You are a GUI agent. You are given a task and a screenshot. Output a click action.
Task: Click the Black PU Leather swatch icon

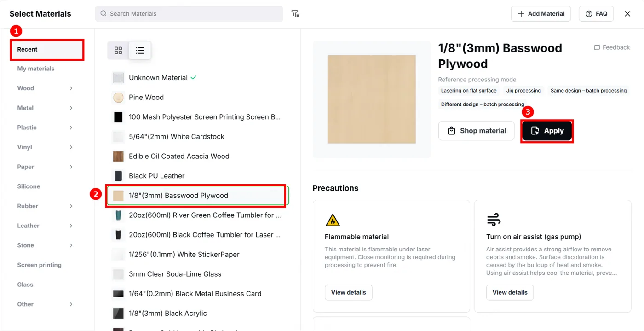pyautogui.click(x=118, y=176)
